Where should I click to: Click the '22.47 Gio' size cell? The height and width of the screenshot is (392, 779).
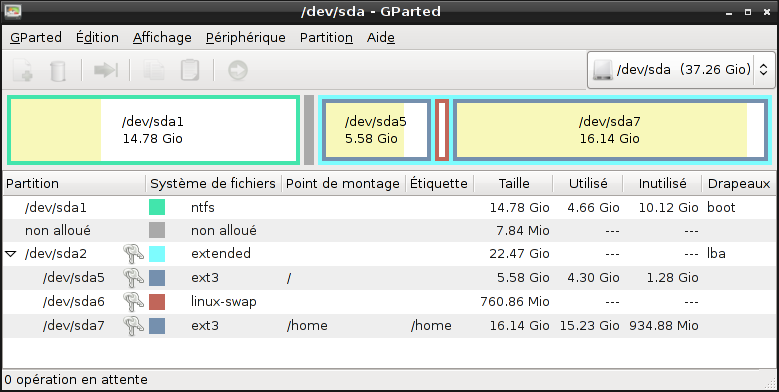519,254
